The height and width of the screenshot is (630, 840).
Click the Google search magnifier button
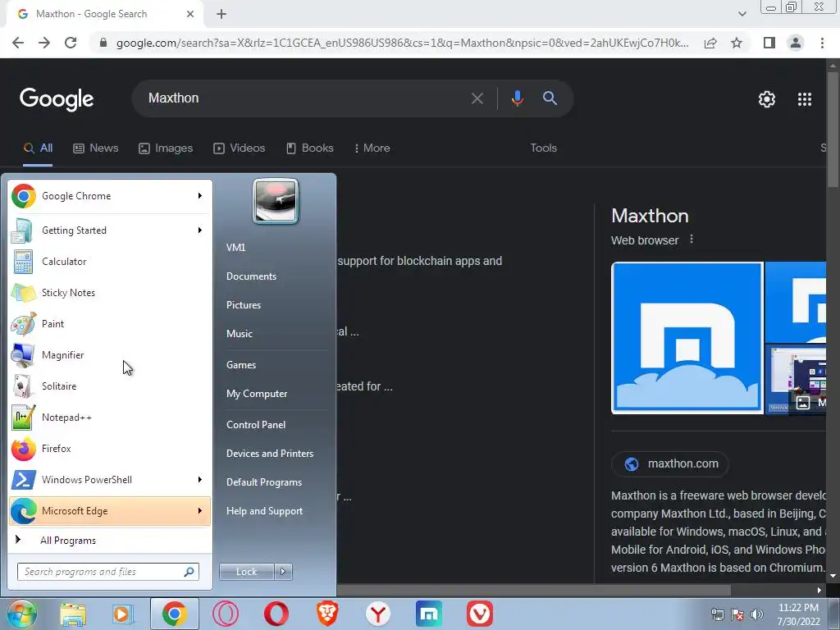550,98
